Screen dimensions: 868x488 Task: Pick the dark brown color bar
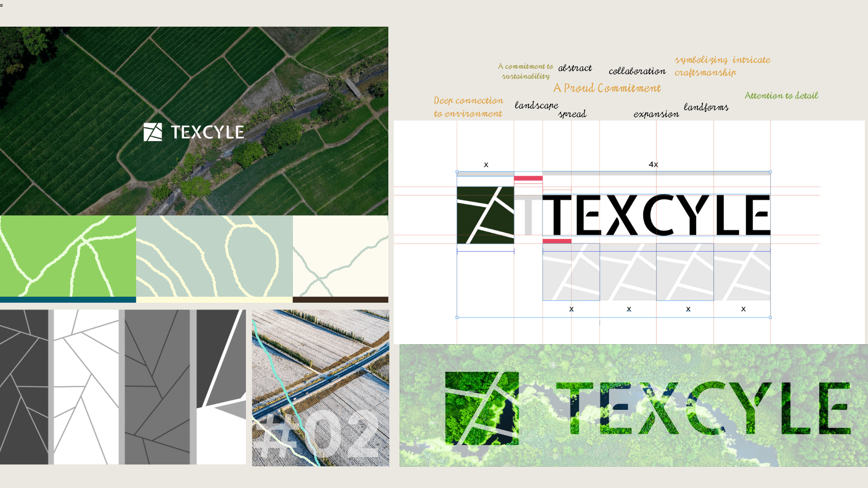(x=340, y=300)
